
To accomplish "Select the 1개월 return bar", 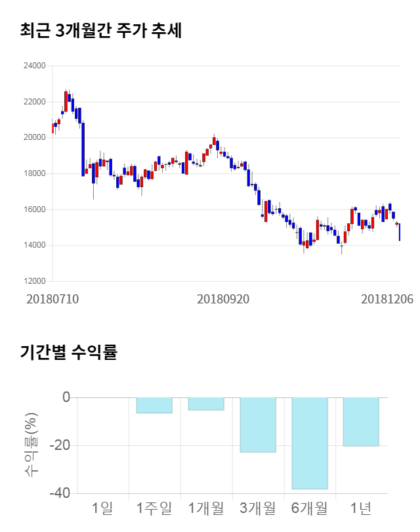I will click(x=205, y=404).
